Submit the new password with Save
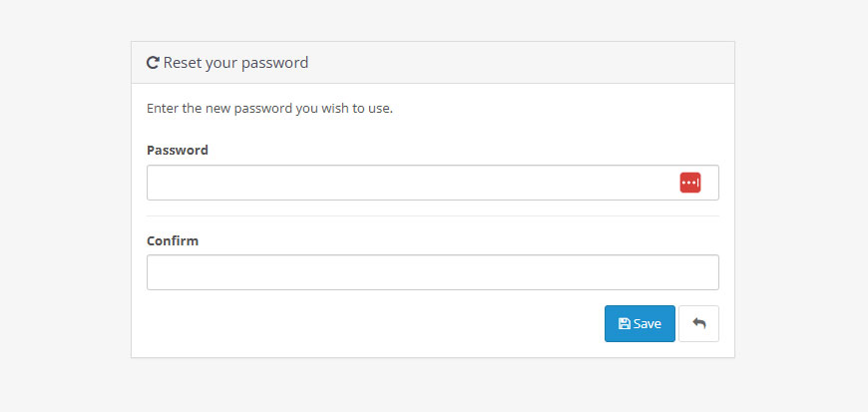The width and height of the screenshot is (868, 412). coord(640,323)
